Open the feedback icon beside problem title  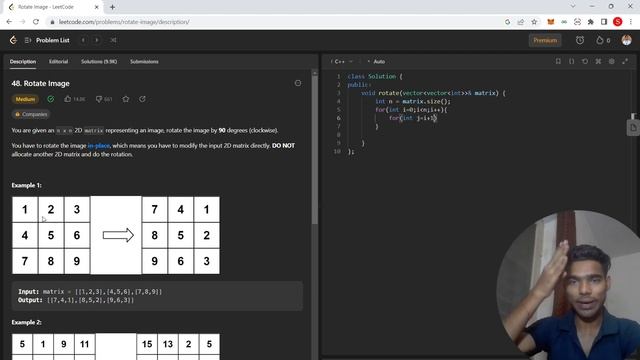click(298, 83)
